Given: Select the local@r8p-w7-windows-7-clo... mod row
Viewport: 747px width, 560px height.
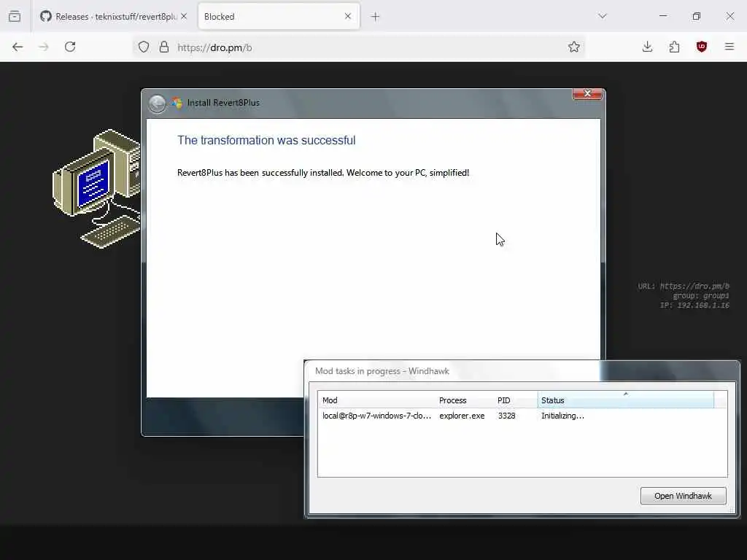Looking at the screenshot, I should (x=522, y=416).
